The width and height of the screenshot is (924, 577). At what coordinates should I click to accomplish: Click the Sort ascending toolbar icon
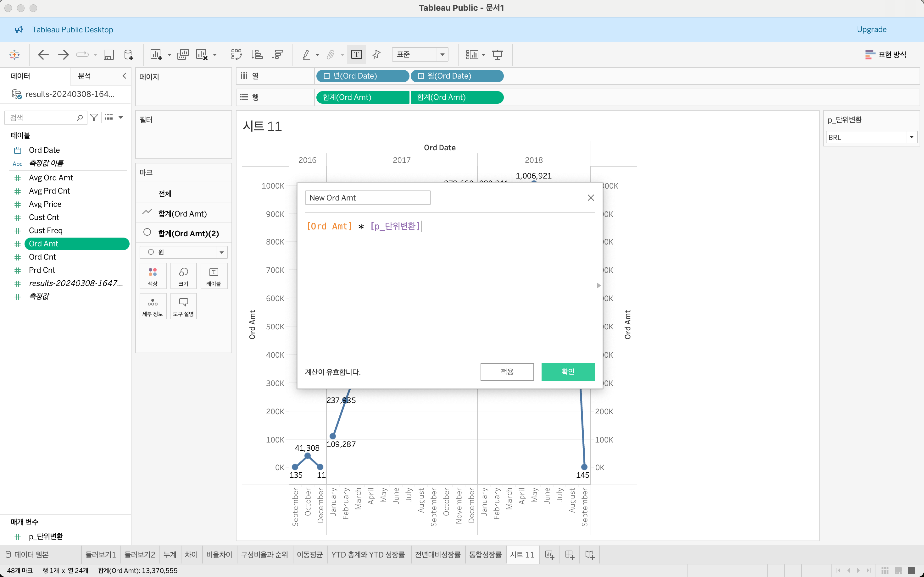257,55
